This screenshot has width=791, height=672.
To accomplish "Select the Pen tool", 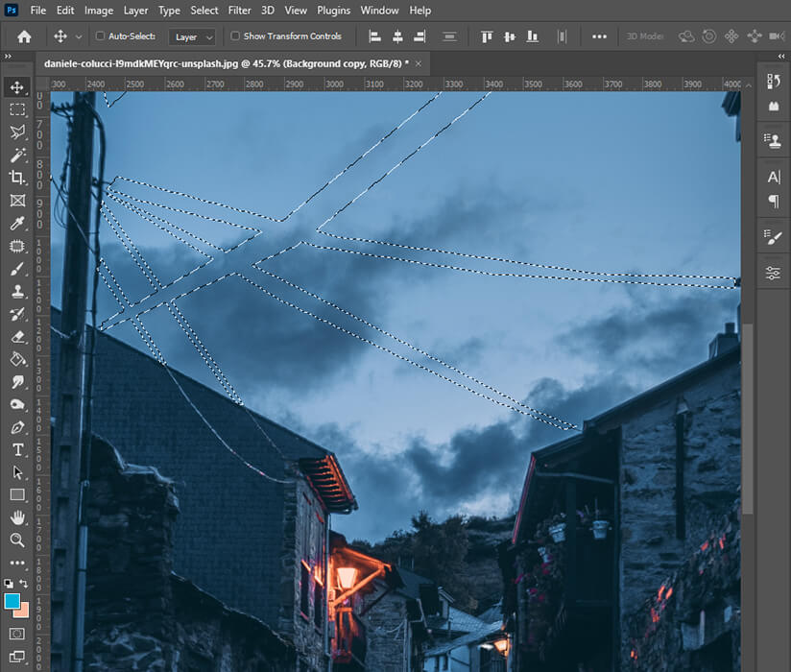I will click(17, 427).
